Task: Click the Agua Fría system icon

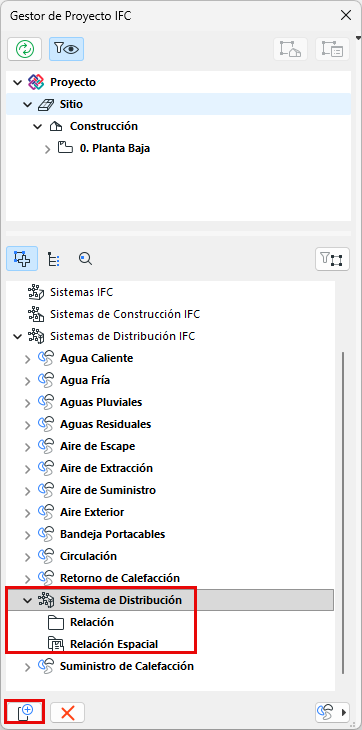Action: [46, 380]
